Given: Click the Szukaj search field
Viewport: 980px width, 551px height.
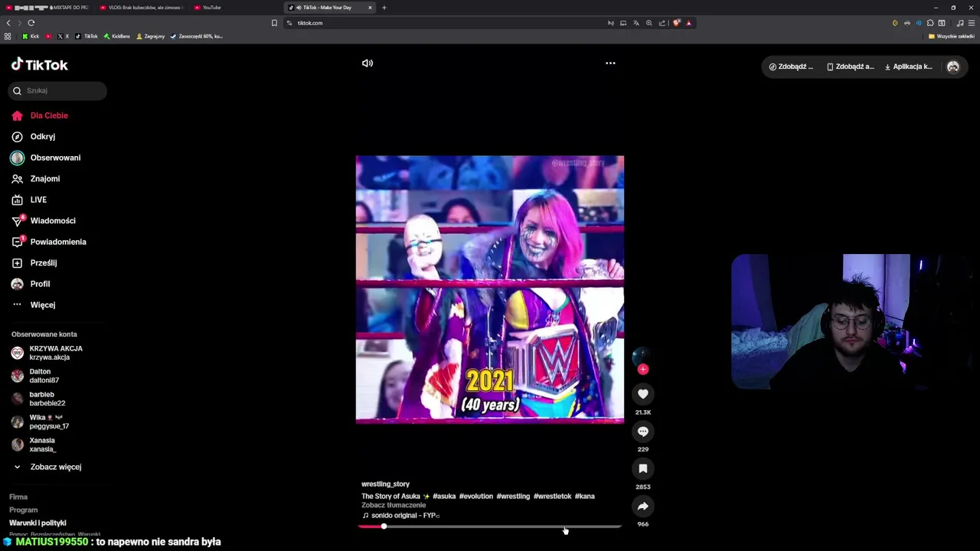Looking at the screenshot, I should [57, 90].
